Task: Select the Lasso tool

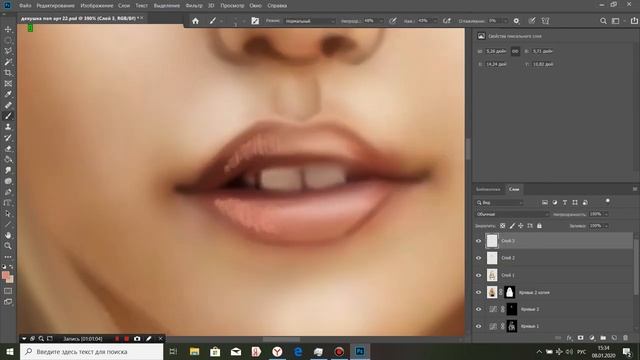Action: (x=8, y=51)
